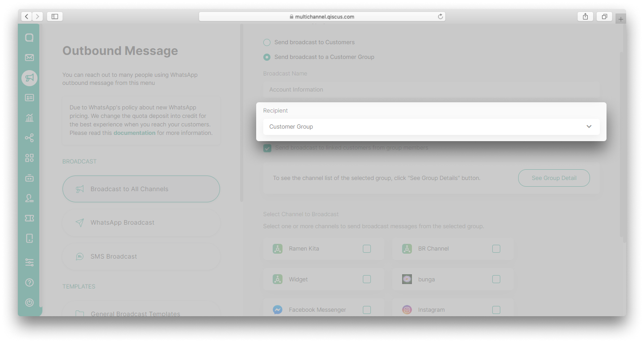644x343 pixels.
Task: Check the Ramen Kita channel box
Action: [x=367, y=249]
